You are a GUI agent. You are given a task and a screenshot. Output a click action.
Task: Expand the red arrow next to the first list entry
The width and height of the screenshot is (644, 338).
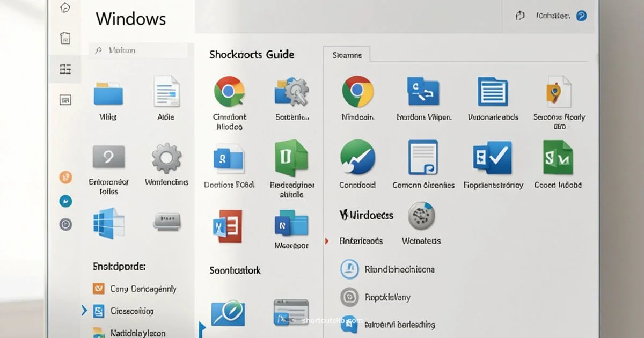pos(327,241)
